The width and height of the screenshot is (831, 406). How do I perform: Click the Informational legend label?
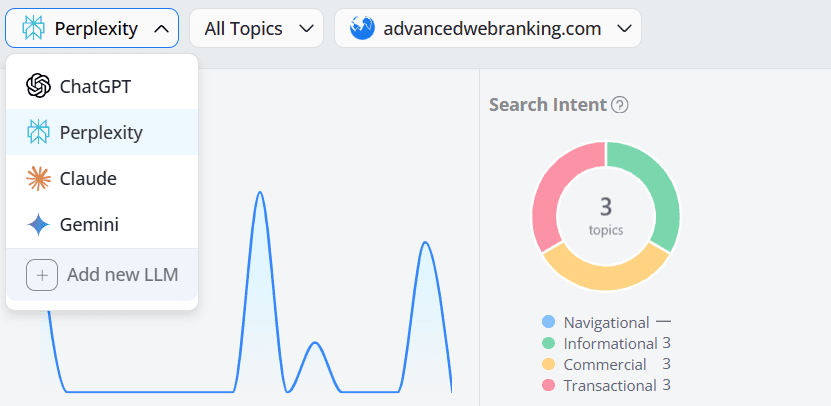(x=611, y=343)
